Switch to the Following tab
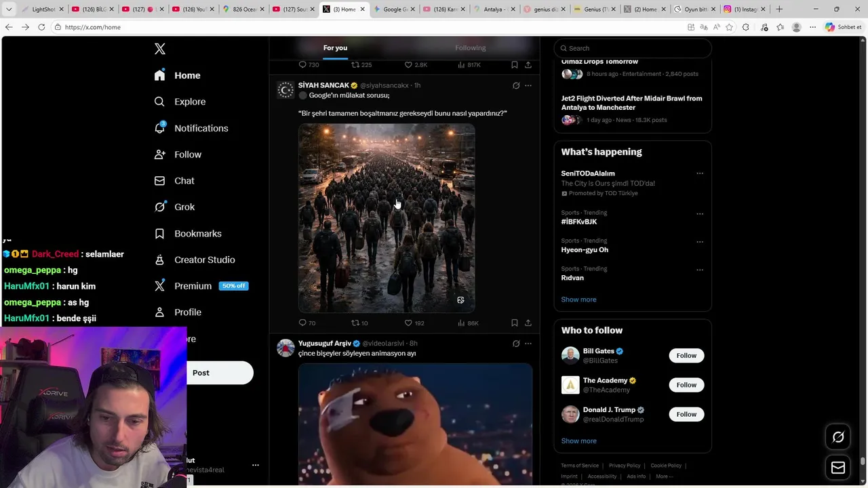 [471, 47]
